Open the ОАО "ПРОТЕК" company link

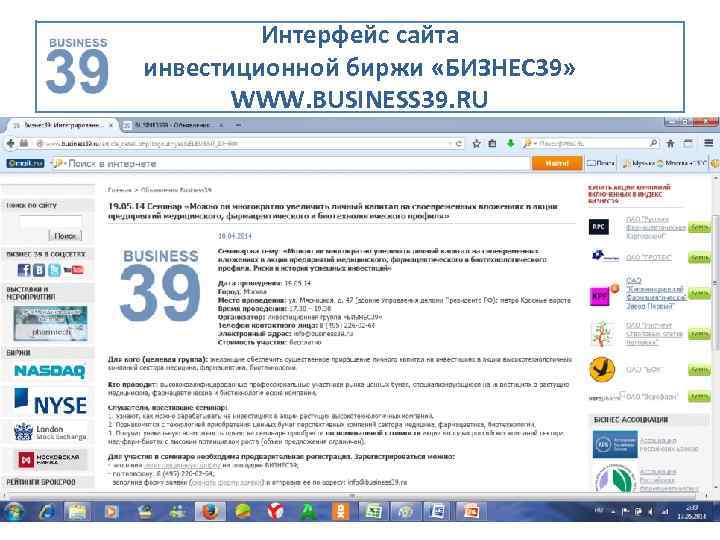point(649,258)
